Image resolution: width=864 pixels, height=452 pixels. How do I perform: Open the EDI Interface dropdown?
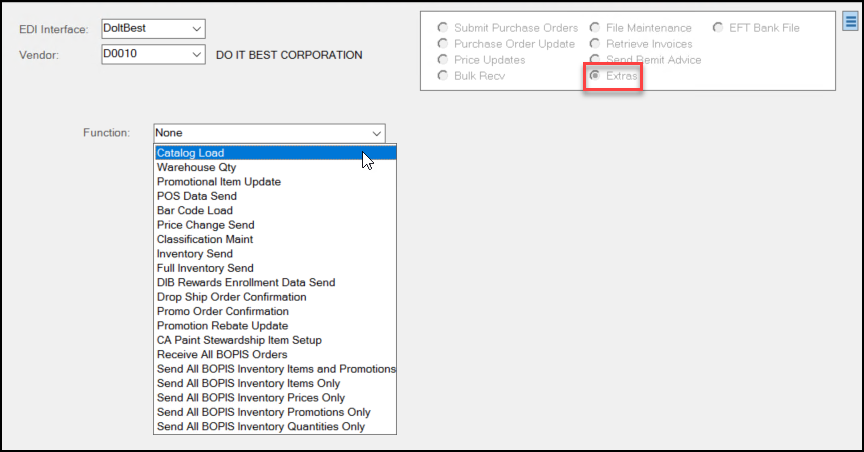[x=195, y=28]
